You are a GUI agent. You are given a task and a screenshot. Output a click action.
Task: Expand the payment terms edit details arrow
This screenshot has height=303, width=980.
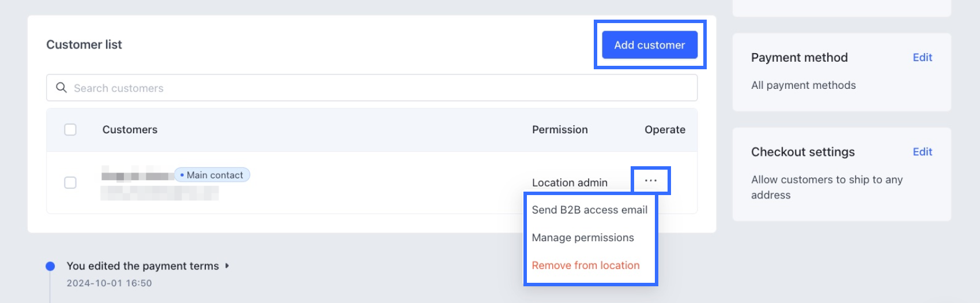click(x=227, y=266)
